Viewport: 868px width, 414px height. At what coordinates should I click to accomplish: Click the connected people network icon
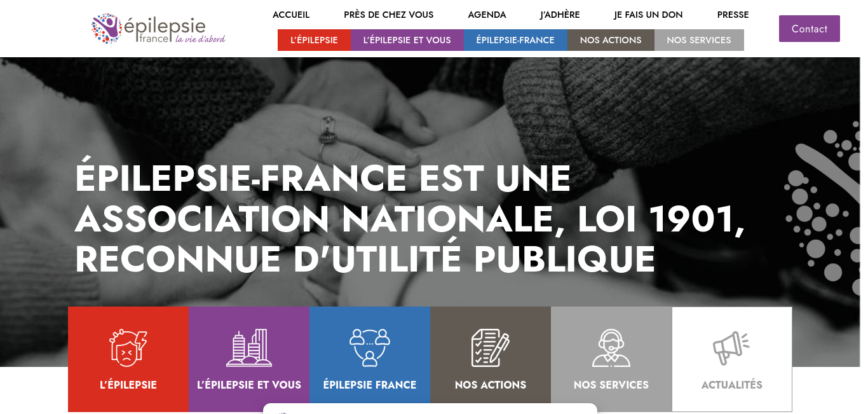[x=370, y=348]
